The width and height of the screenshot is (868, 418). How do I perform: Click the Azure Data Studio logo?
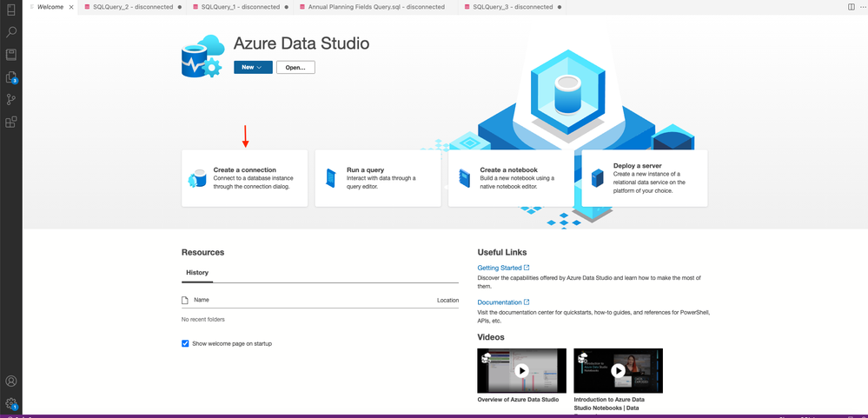click(x=202, y=56)
